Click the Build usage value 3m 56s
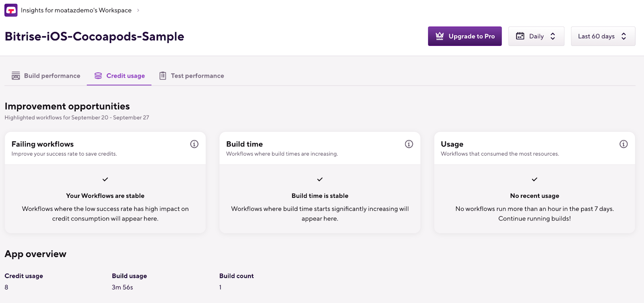The height and width of the screenshot is (303, 644). pos(122,287)
